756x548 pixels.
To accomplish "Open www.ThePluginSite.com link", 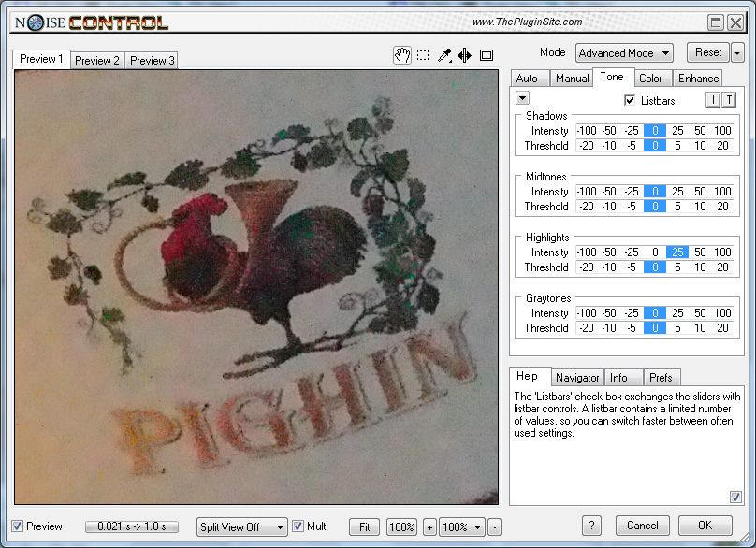I will (527, 22).
